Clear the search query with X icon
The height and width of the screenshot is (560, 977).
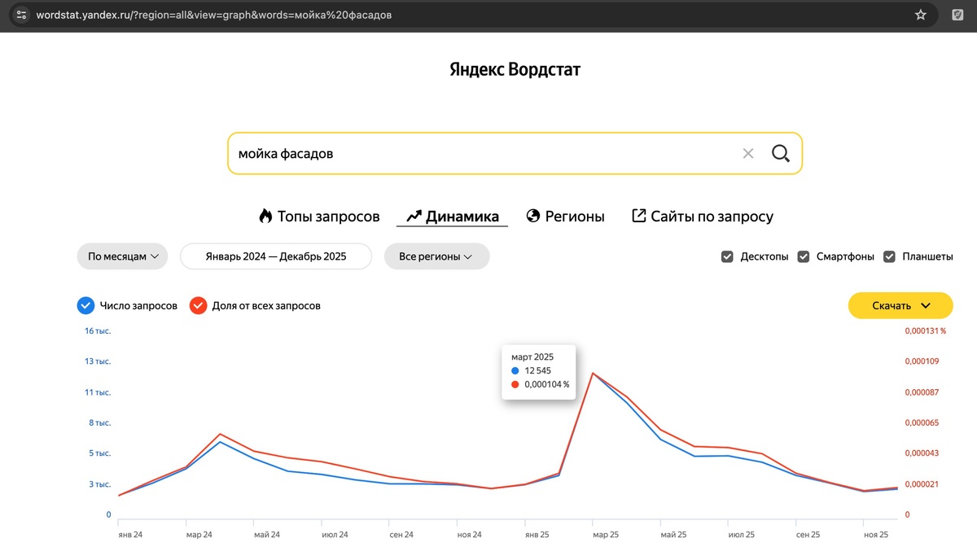(748, 154)
